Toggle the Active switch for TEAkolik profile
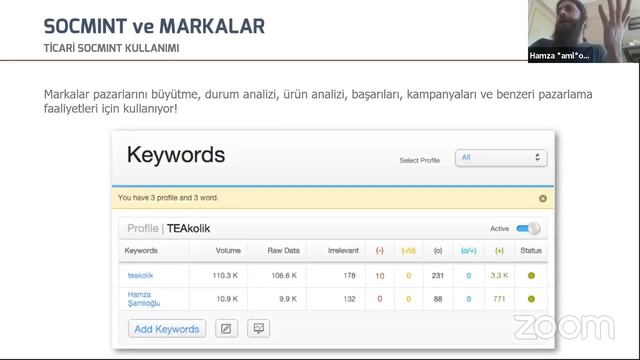The width and height of the screenshot is (640, 360). pos(528,229)
